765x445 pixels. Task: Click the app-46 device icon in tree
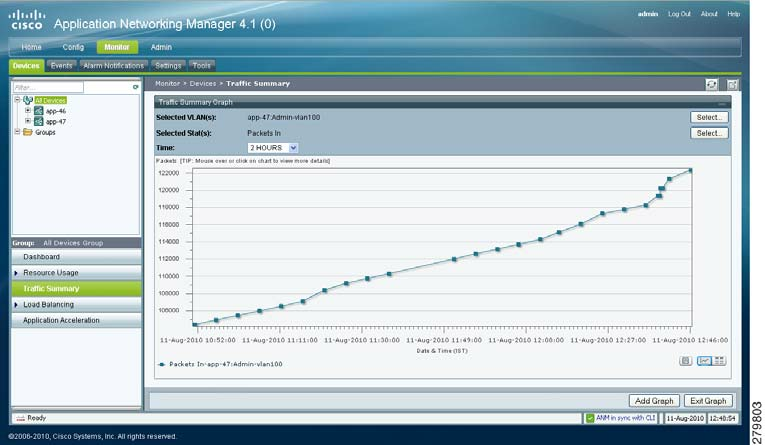point(39,111)
